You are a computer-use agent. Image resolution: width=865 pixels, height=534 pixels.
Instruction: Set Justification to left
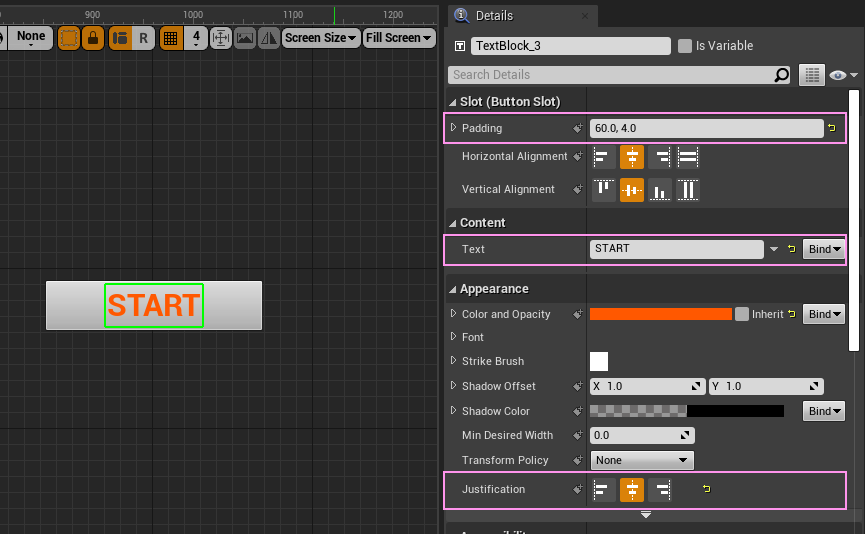tap(604, 489)
